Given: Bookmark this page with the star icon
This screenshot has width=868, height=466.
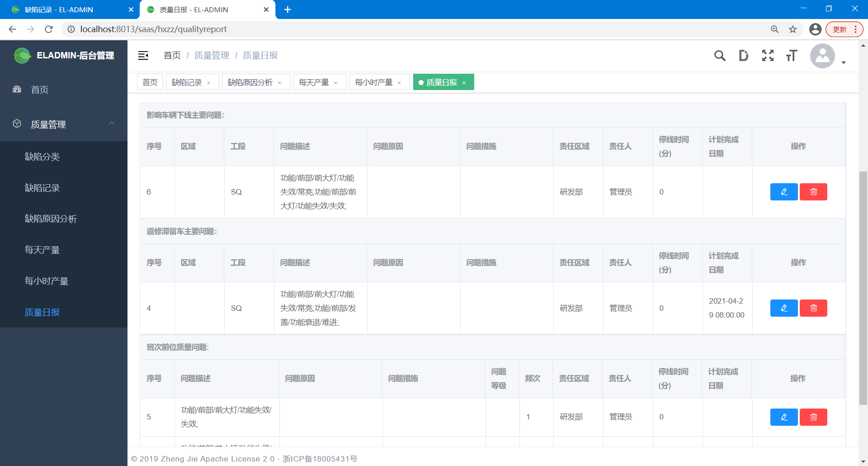Looking at the screenshot, I should pyautogui.click(x=793, y=29).
